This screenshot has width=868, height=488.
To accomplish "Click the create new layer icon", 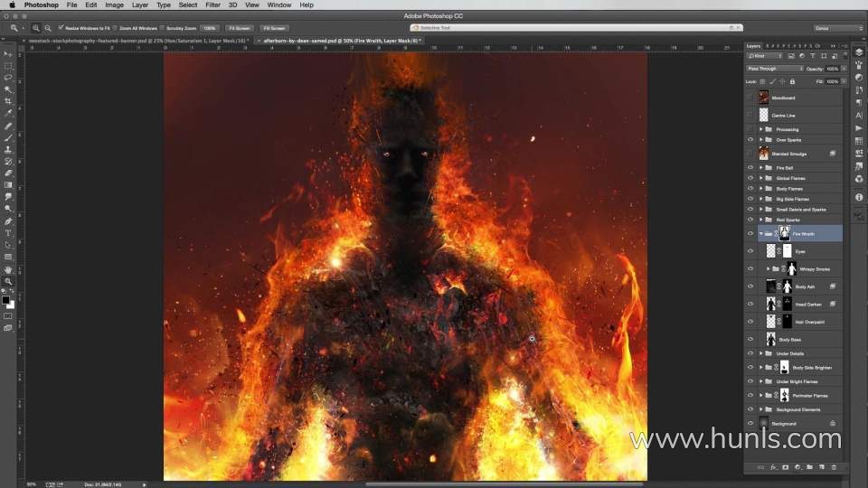I will coord(822,467).
